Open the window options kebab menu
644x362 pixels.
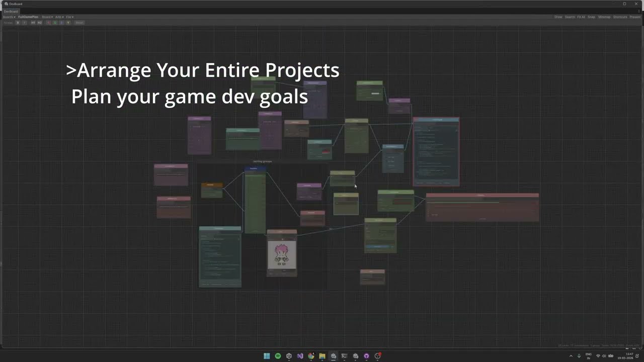(639, 11)
